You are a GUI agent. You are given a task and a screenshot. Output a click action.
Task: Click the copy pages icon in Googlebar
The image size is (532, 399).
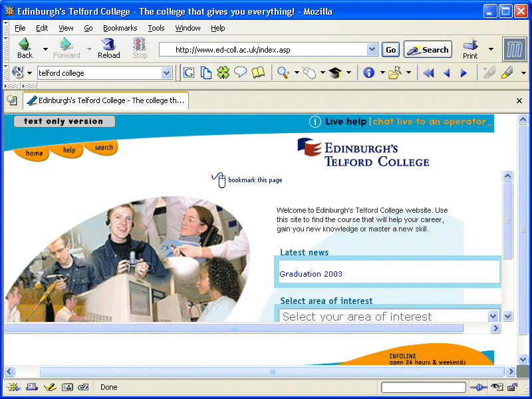tap(205, 72)
